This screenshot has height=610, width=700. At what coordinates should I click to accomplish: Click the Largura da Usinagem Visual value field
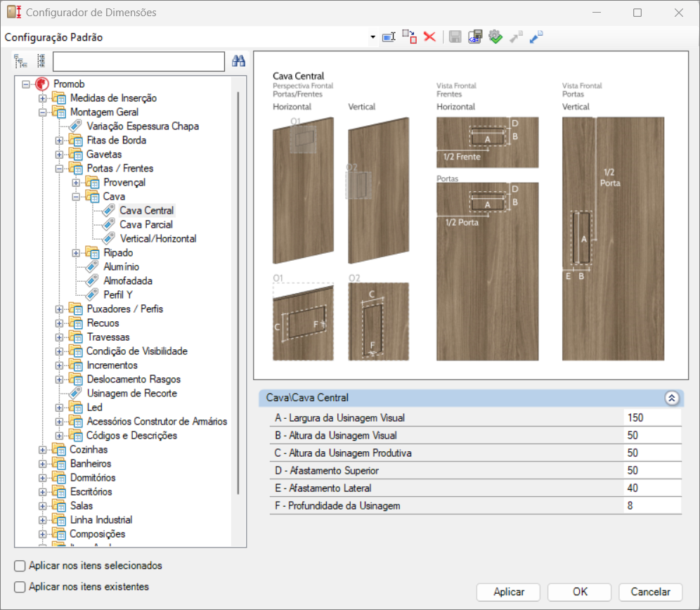tap(652, 418)
